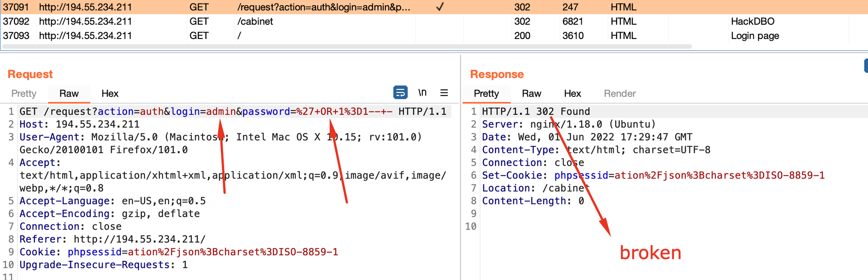This screenshot has height=280, width=868.
Task: Open the Render tab in Response
Action: tap(620, 94)
